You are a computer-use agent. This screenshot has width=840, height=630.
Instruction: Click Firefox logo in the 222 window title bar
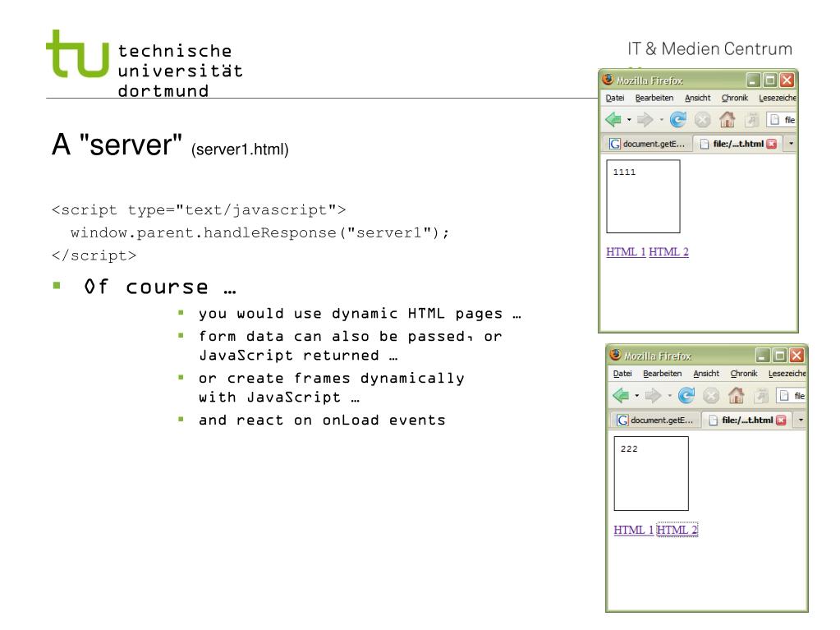[x=616, y=355]
